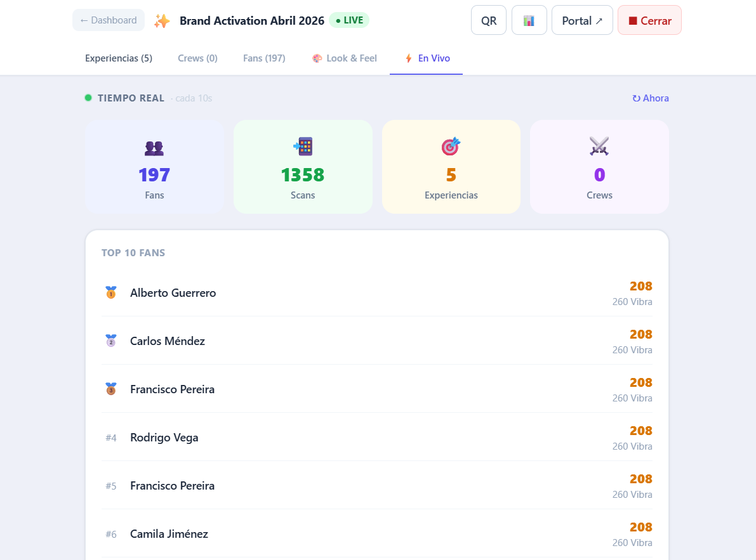Select fan Rodrigo Vega
Viewport: 756px width, 560px height.
point(164,437)
